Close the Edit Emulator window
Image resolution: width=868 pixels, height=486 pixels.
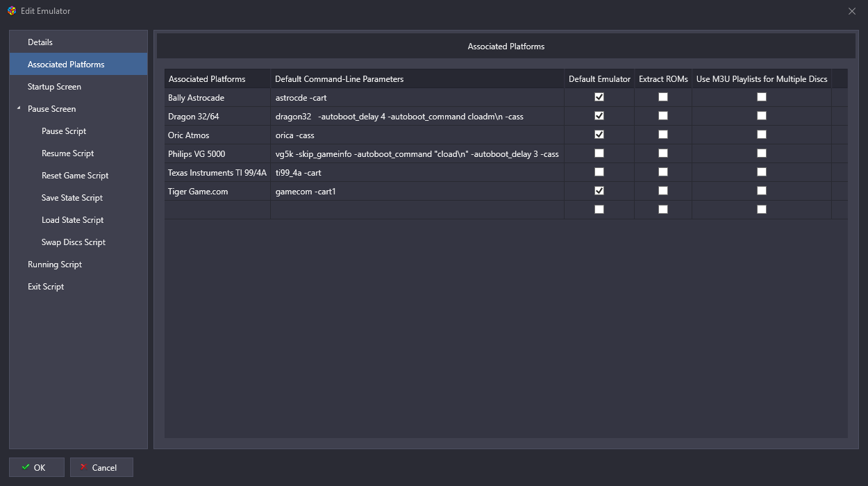click(x=852, y=11)
